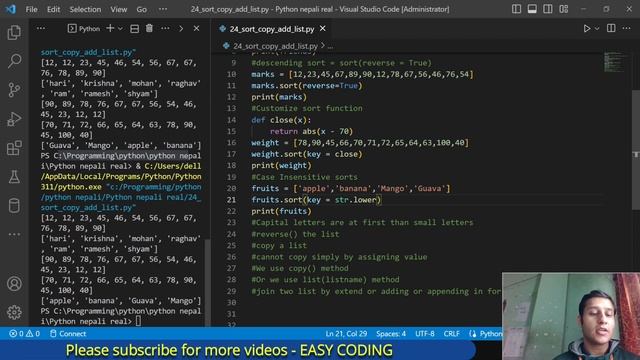Open the customize layout menu
Screen dimensions: 640x360
point(564,9)
